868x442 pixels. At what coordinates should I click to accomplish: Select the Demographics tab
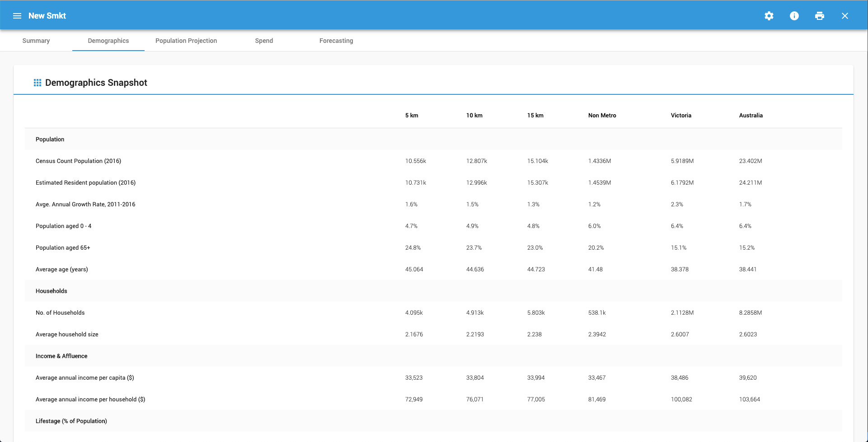pos(108,41)
